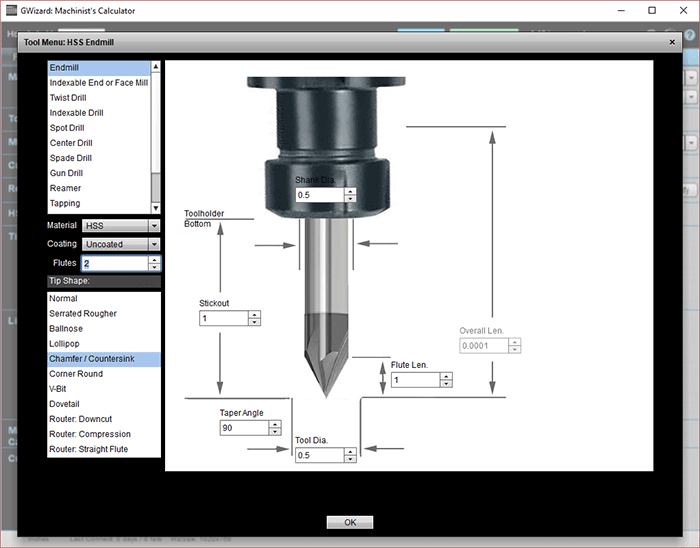This screenshot has width=700, height=548.
Task: Click the OK button
Action: (x=349, y=522)
